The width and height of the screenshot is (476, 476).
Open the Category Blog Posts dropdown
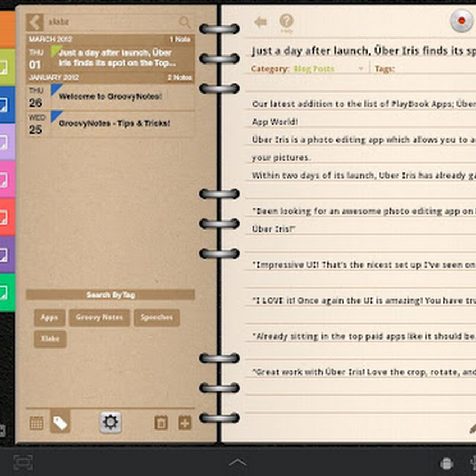[x=329, y=69]
